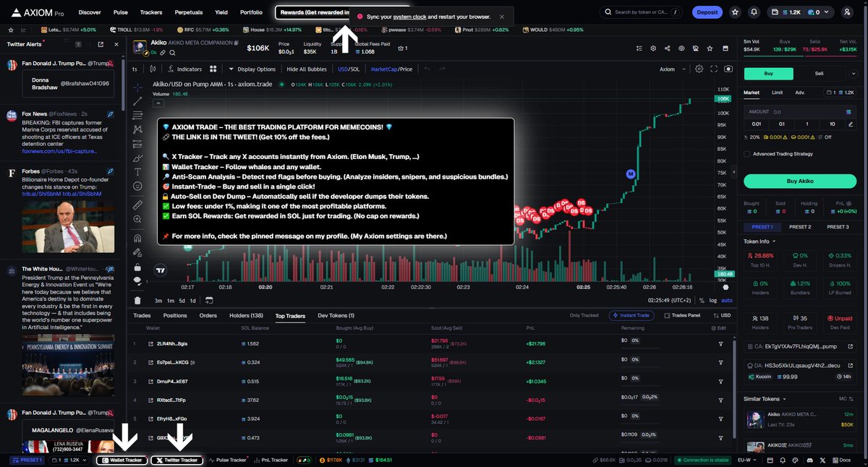This screenshot has width=868, height=467.
Task: Toggle auto scale on chart
Action: point(727,300)
